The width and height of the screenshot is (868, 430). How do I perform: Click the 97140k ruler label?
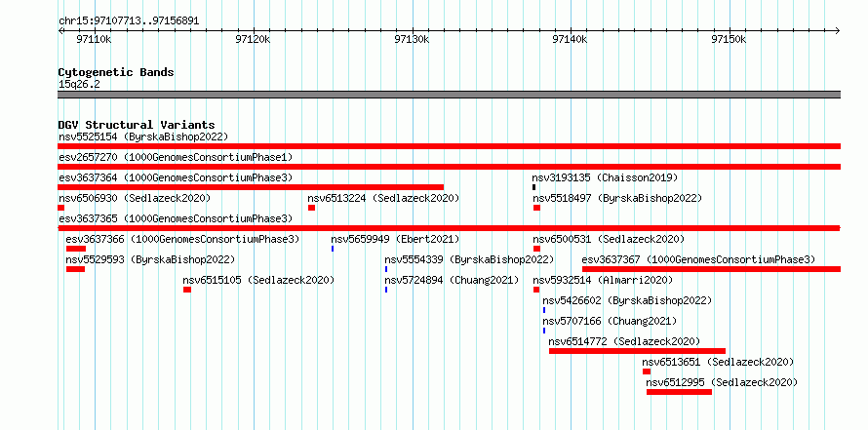pos(571,39)
